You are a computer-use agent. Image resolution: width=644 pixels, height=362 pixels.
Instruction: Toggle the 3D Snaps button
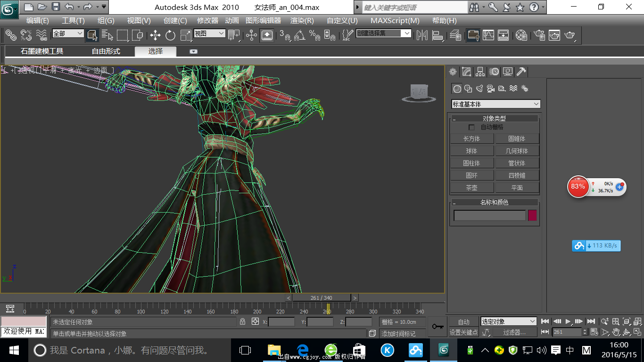[284, 35]
